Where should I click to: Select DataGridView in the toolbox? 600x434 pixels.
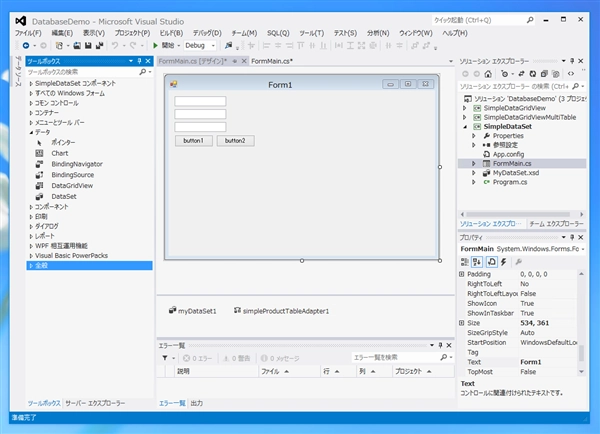[x=72, y=186]
